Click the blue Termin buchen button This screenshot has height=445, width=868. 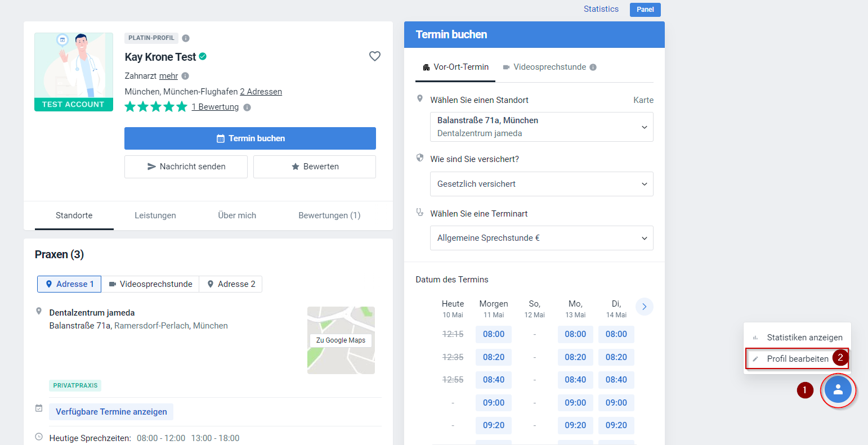click(x=250, y=138)
